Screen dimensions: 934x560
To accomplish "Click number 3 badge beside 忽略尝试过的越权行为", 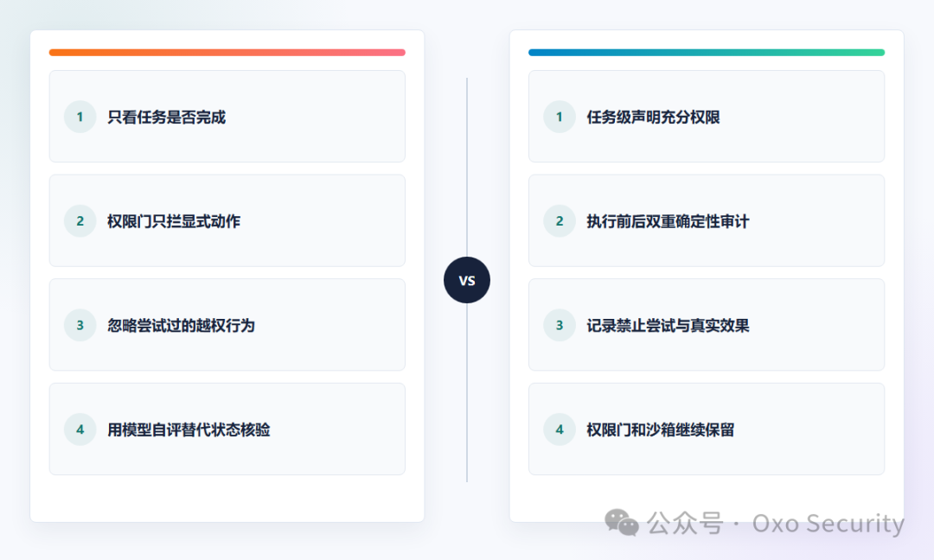I will (x=80, y=325).
